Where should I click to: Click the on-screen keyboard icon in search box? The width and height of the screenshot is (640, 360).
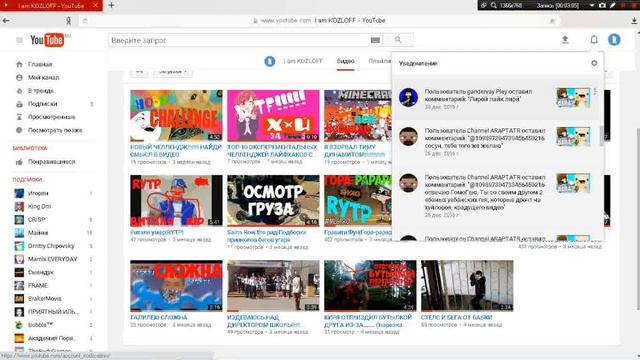(x=375, y=40)
